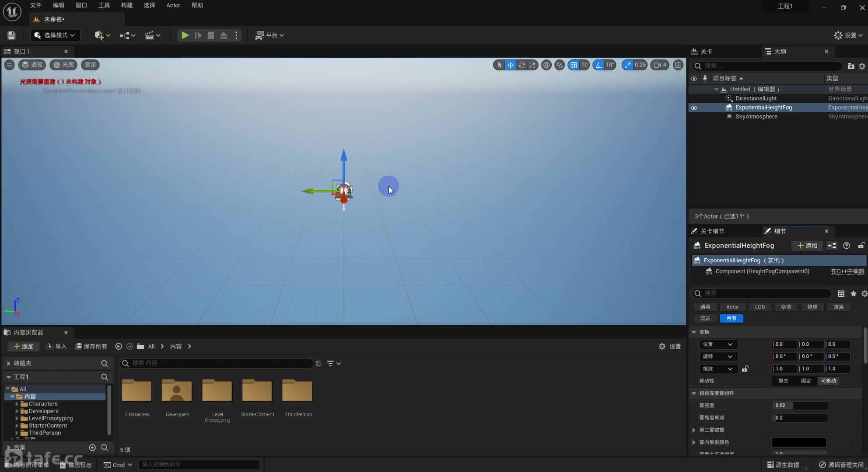Select the 所有 filter in details
This screenshot has height=472, width=868.
(731, 318)
